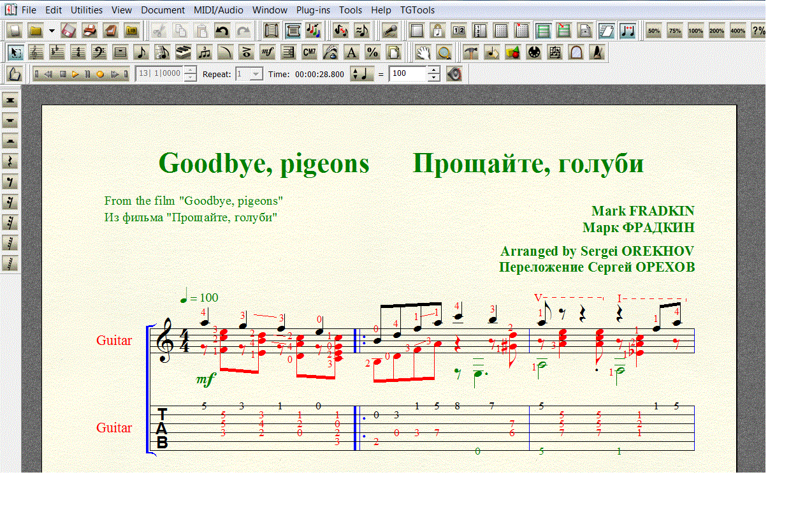Click the tempo value field showing 100
The height and width of the screenshot is (521, 812).
point(407,73)
